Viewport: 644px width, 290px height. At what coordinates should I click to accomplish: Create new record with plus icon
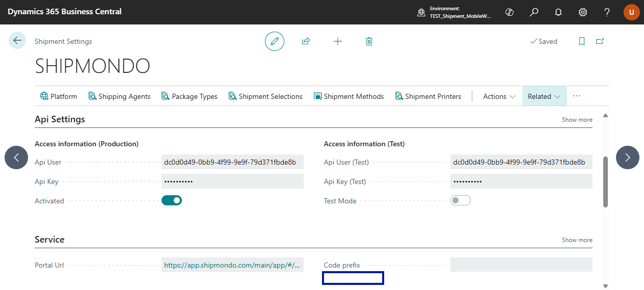click(338, 41)
